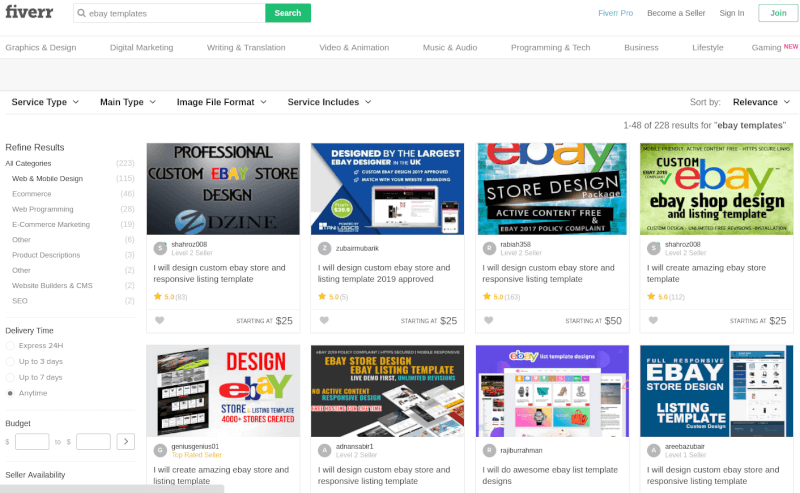This screenshot has height=493, width=800.
Task: Expand Main Type filter dropdown
Action: tap(128, 102)
